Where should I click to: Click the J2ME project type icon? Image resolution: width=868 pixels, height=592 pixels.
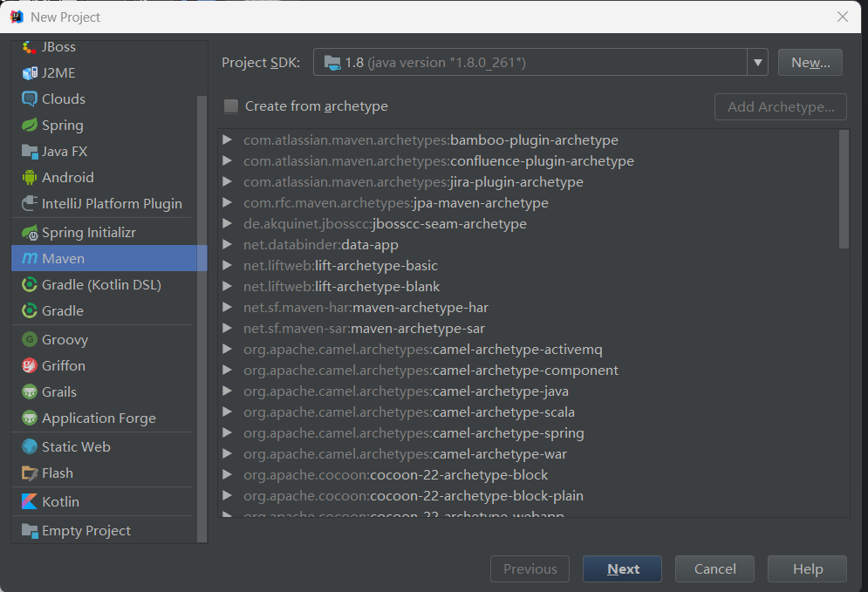[x=30, y=73]
